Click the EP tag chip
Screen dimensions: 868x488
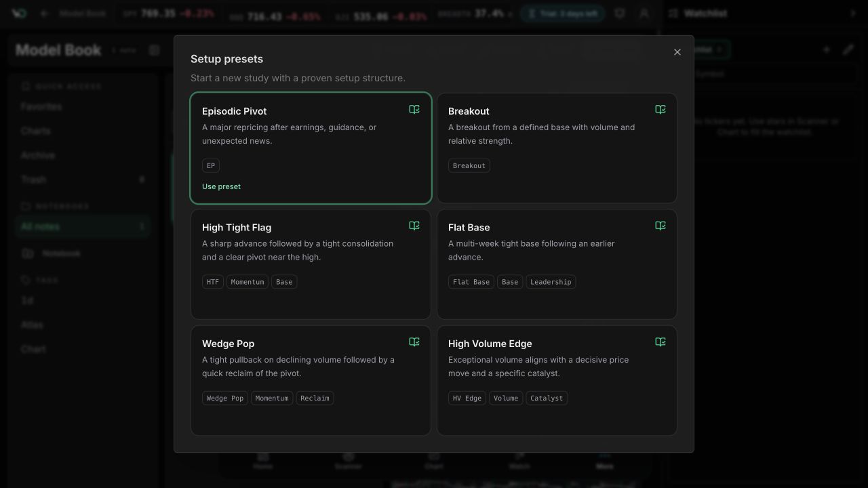click(x=211, y=165)
